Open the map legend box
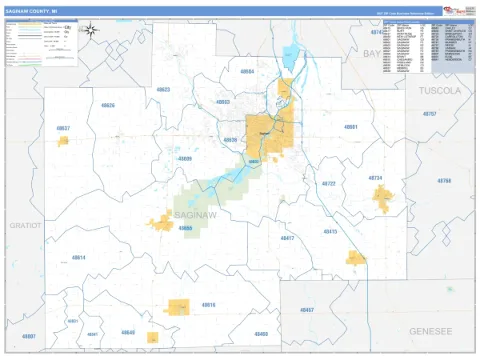The height and width of the screenshot is (360, 480). (42, 43)
